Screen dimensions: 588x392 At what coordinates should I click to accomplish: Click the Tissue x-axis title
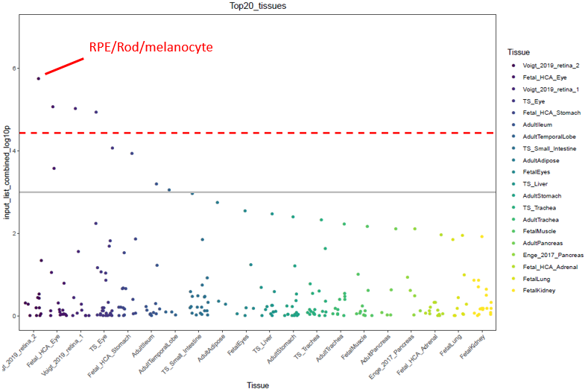(259, 385)
